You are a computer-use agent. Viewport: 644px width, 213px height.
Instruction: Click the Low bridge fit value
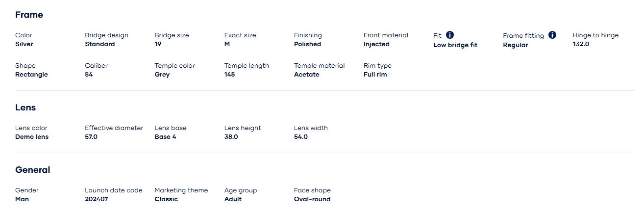pyautogui.click(x=455, y=45)
